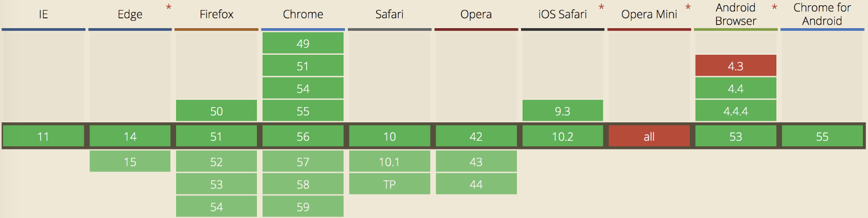Click the Safari 10.1 version cell

pyautogui.click(x=389, y=162)
